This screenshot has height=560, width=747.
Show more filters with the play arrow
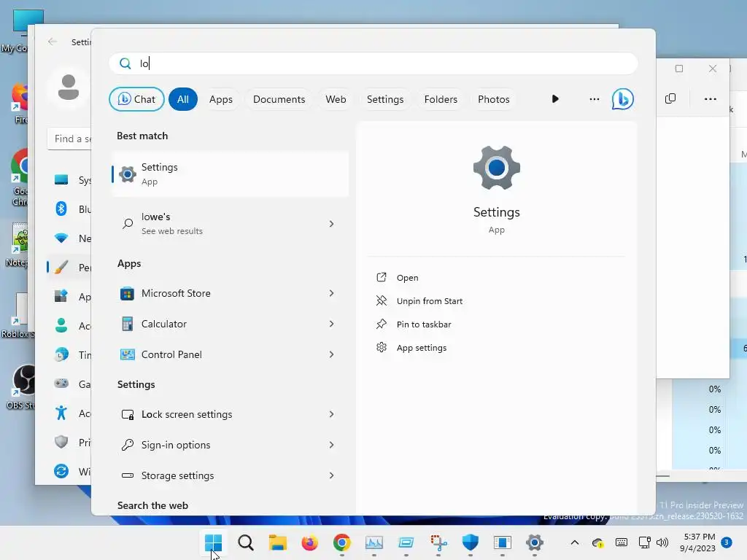pyautogui.click(x=555, y=99)
